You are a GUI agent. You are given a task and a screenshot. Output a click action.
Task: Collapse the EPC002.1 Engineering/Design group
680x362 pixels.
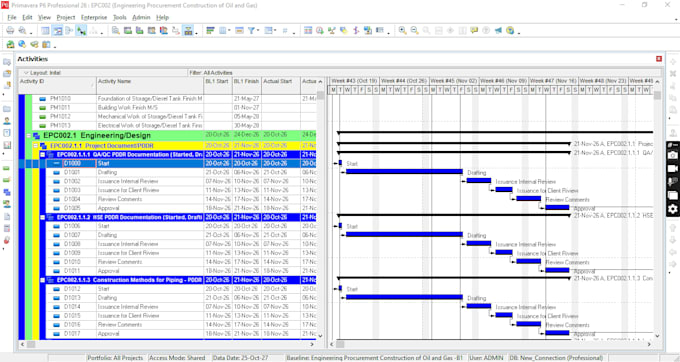(28, 136)
